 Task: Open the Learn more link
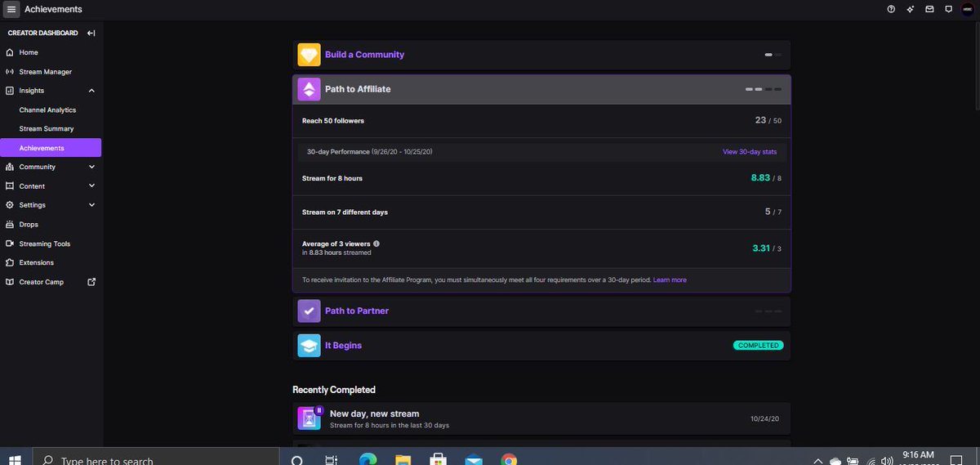[x=670, y=279]
